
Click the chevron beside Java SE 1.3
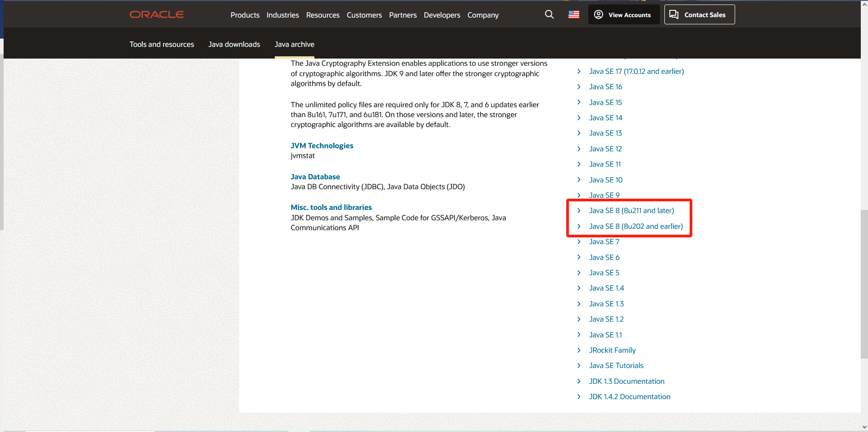[579, 304]
